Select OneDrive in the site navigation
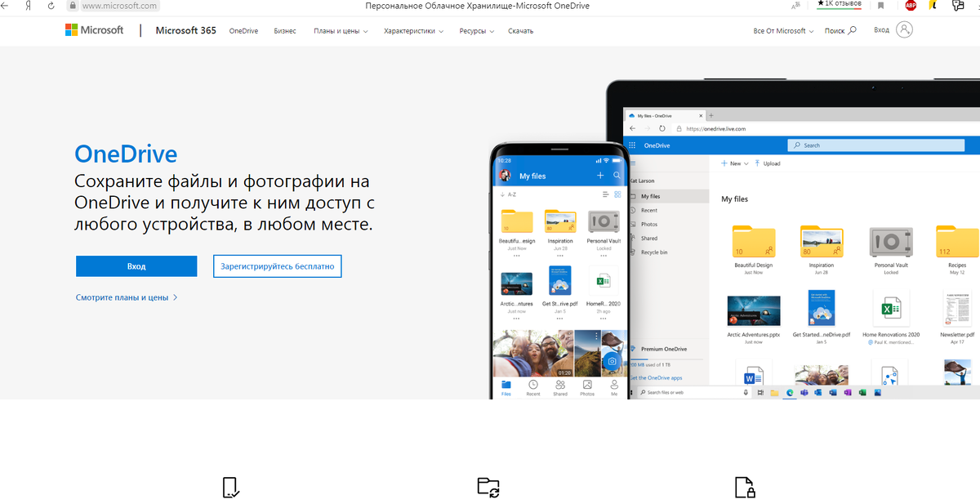This screenshot has height=504, width=980. [243, 31]
